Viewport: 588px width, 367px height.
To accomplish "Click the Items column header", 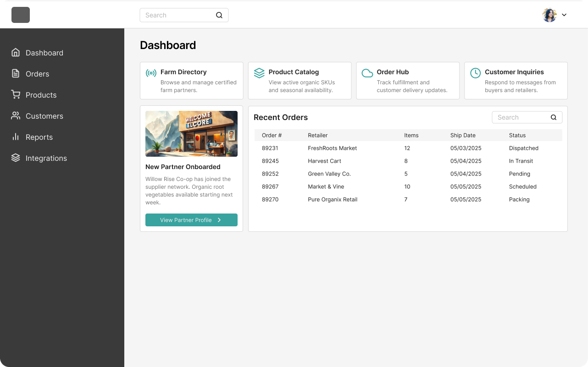I will tap(411, 135).
